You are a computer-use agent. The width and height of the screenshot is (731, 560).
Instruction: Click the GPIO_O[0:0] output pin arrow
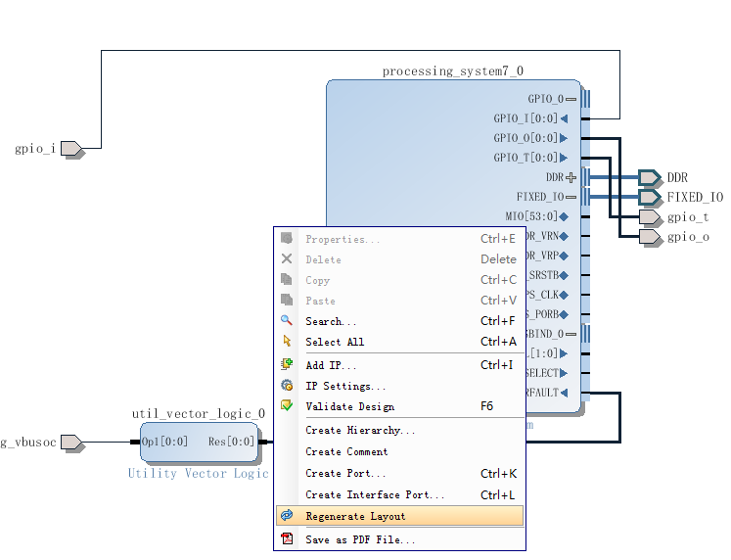click(x=564, y=138)
